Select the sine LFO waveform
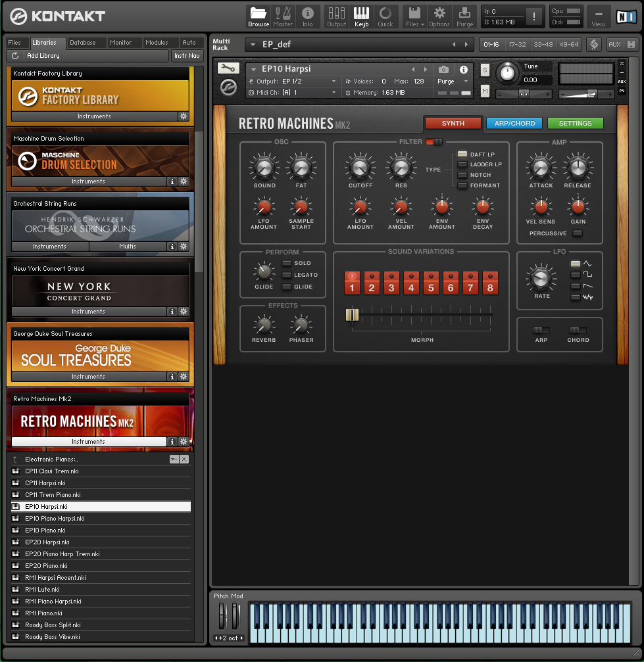This screenshot has width=644, height=662. [x=576, y=264]
